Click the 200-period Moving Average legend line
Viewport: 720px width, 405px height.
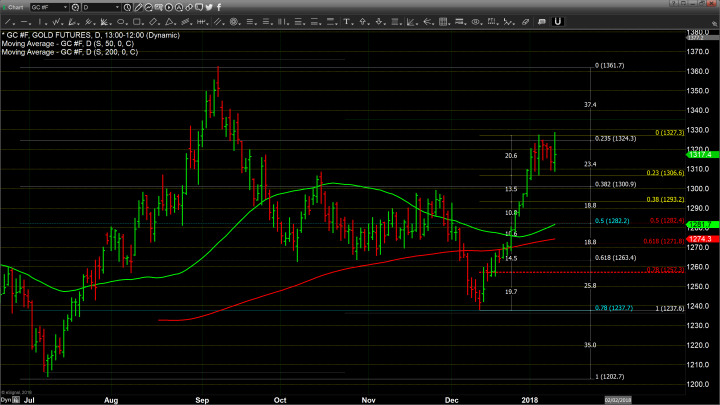[x=69, y=52]
